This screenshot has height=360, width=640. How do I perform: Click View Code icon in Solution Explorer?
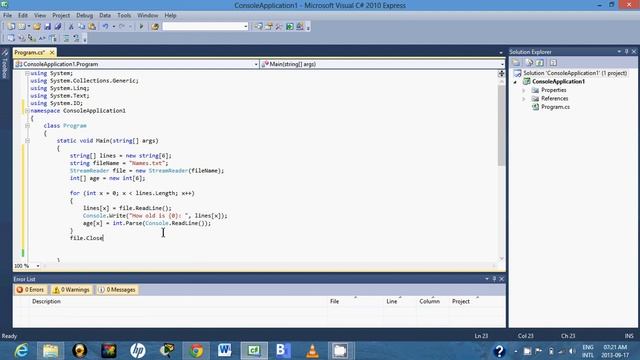(x=553, y=62)
